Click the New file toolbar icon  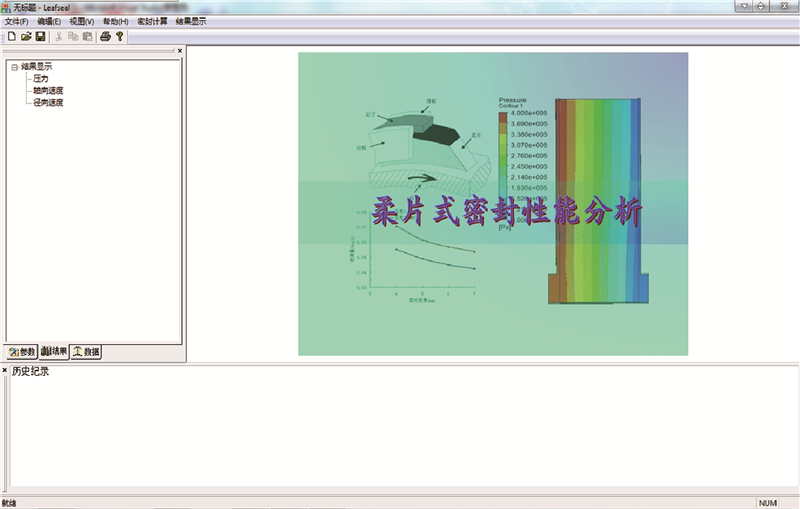11,37
